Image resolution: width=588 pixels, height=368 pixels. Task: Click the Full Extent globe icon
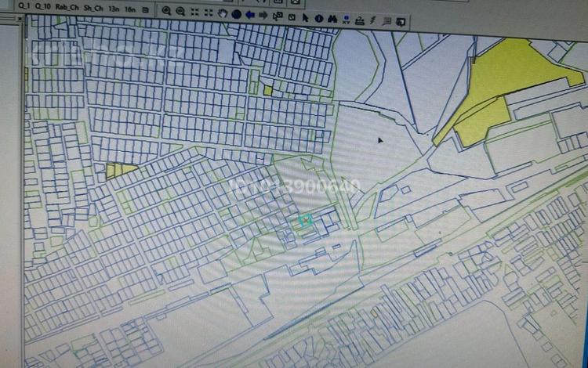coord(236,14)
